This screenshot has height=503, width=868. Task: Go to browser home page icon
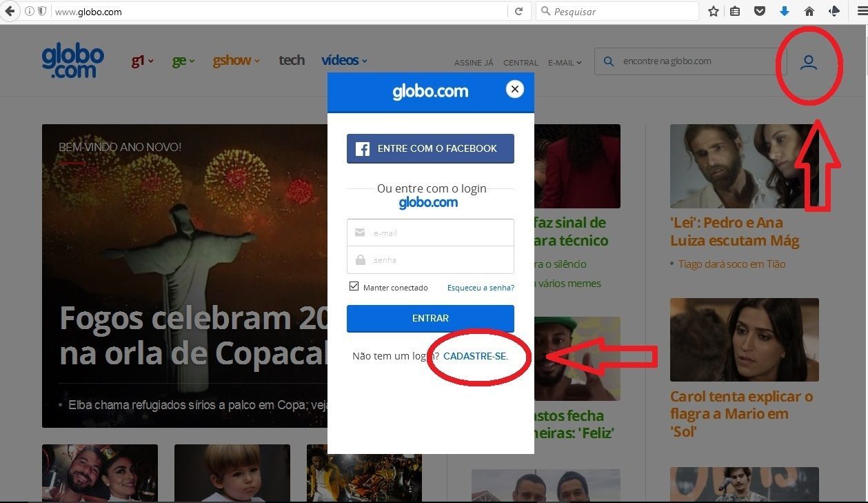(809, 11)
